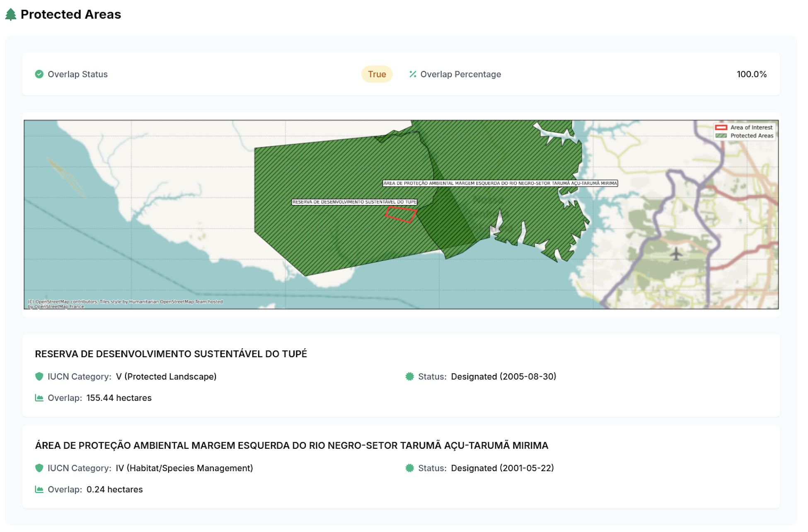The width and height of the screenshot is (808, 532).
Task: Click the bar-chart icon beside 0.24 hectares overlap
Action: click(x=39, y=489)
